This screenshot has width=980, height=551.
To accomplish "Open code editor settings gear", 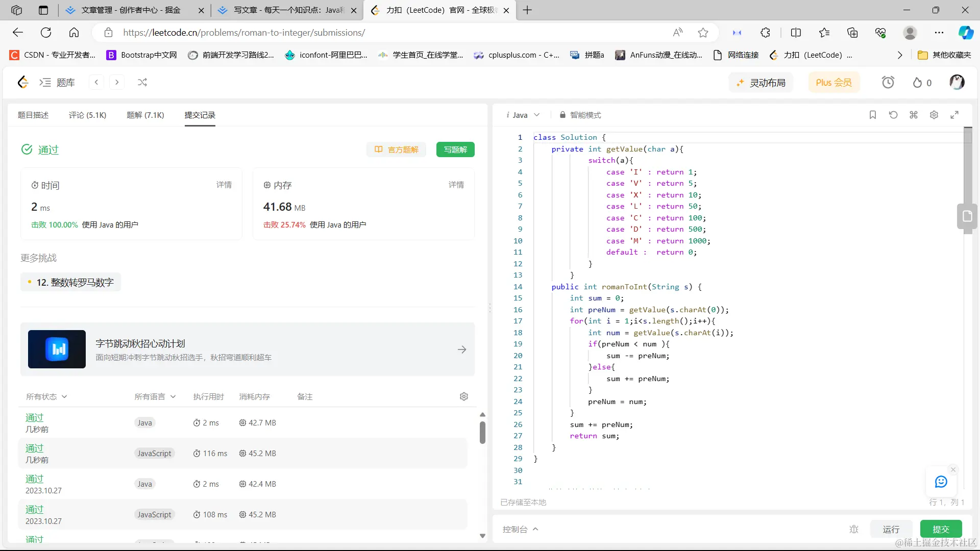I will [934, 115].
